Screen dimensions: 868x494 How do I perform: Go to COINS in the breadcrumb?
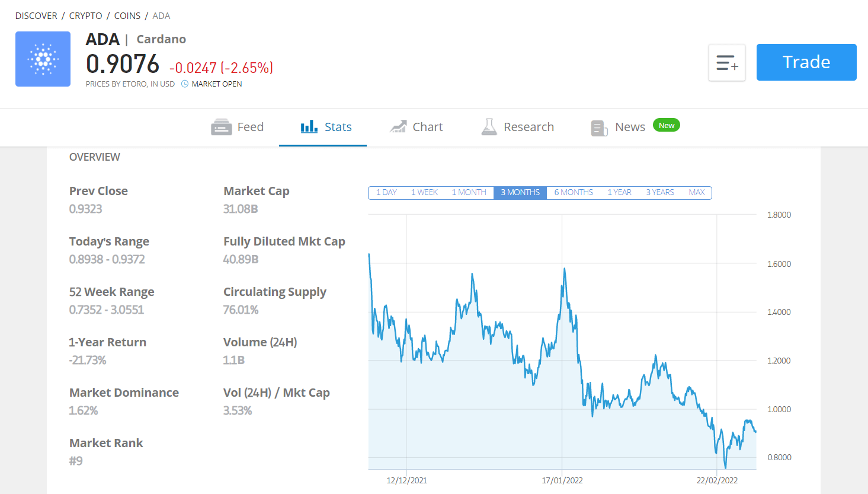click(x=127, y=16)
